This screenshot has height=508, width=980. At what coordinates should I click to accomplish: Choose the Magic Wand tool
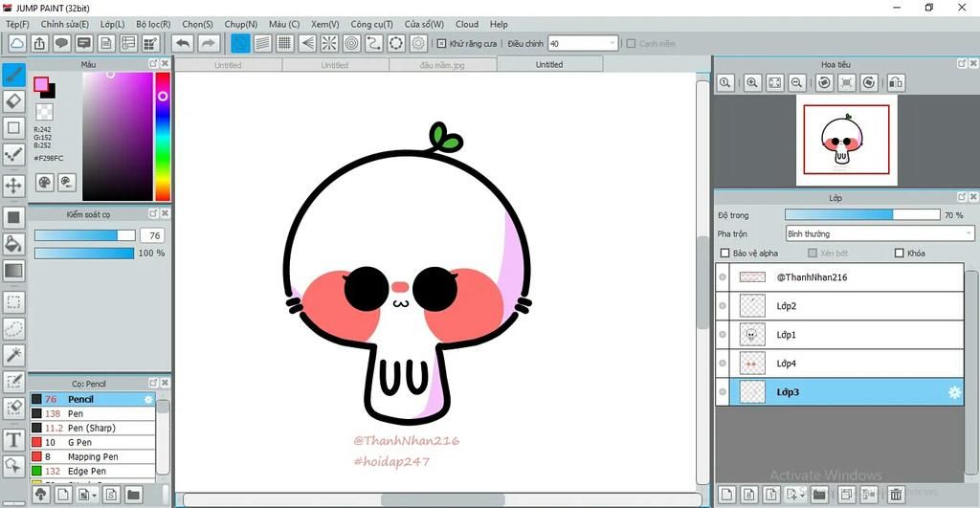(13, 355)
